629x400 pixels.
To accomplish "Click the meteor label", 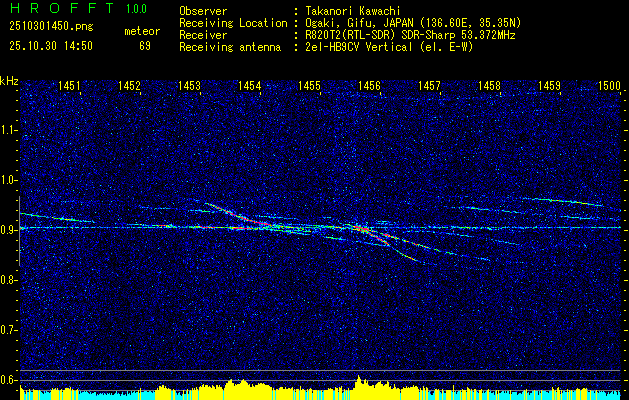I will 142,31.
